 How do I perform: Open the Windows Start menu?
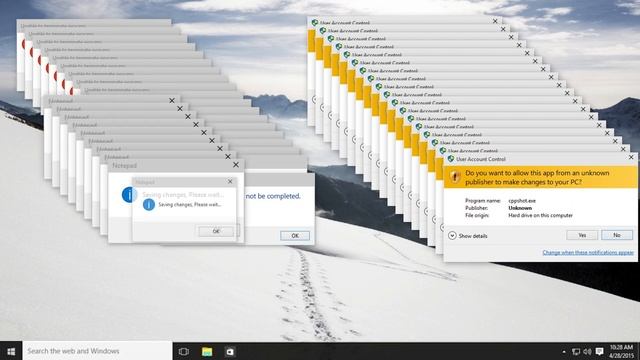tap(11, 351)
